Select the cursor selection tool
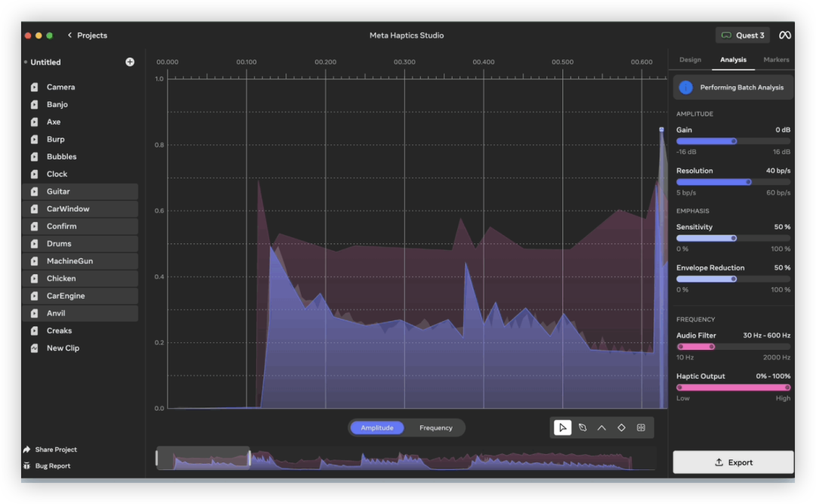The width and height of the screenshot is (816, 504). click(563, 428)
